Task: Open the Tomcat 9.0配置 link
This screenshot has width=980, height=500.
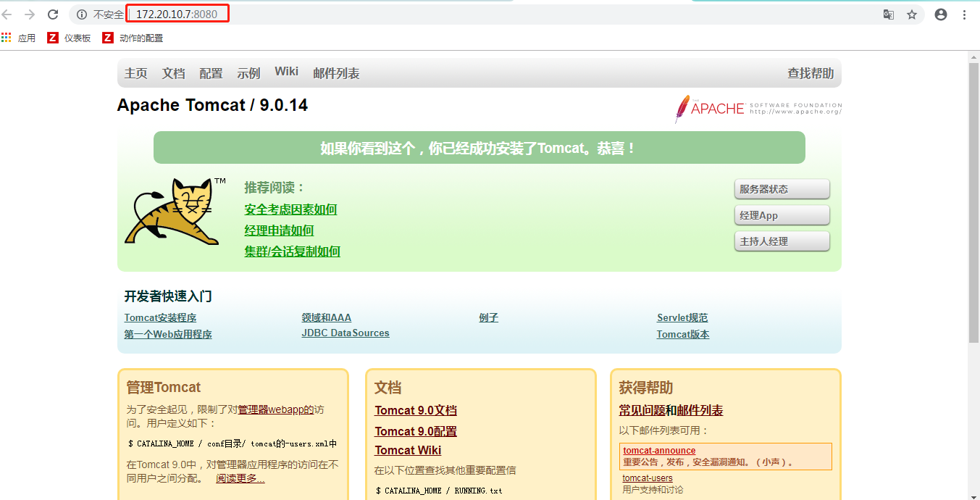Action: click(x=416, y=431)
